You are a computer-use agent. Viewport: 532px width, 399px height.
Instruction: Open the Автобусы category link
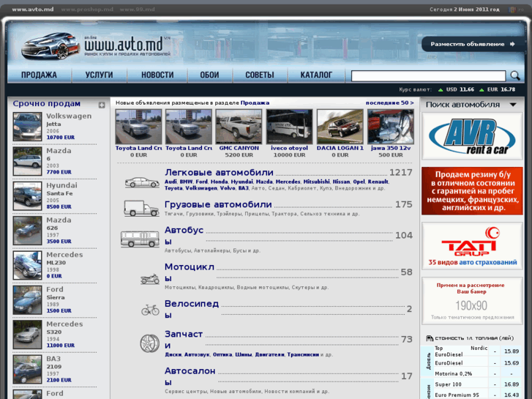[184, 236]
